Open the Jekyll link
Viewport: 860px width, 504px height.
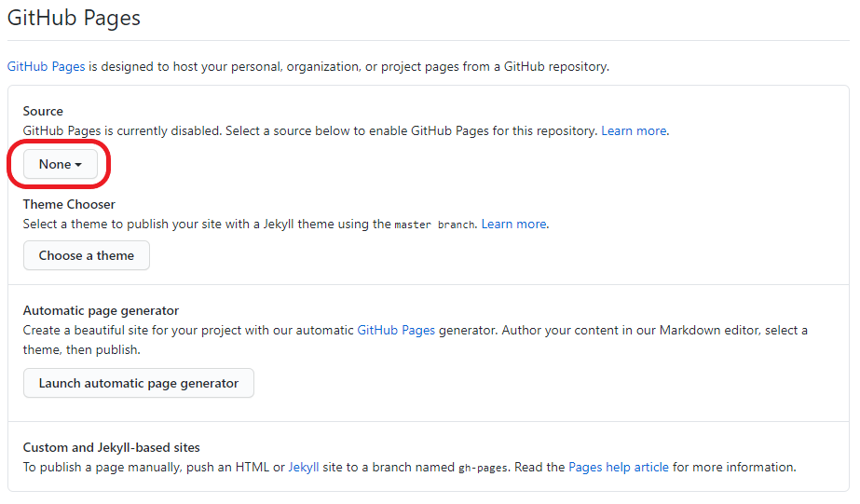[304, 468]
